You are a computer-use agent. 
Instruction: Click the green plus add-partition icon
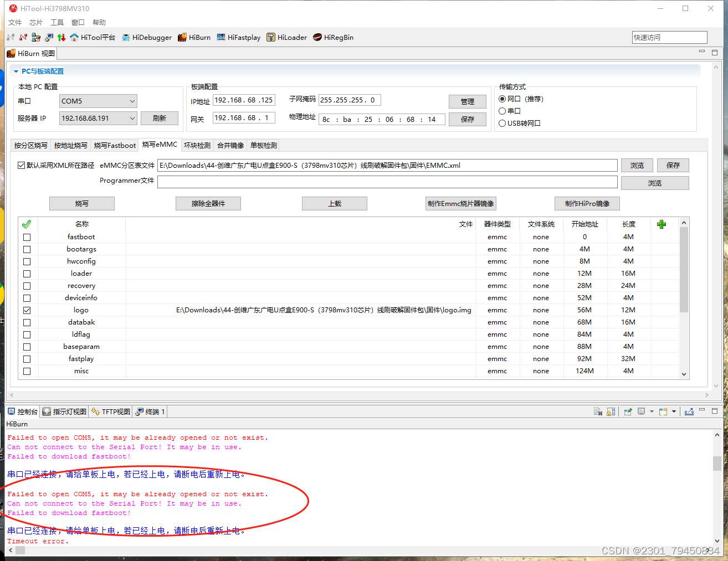[662, 224]
